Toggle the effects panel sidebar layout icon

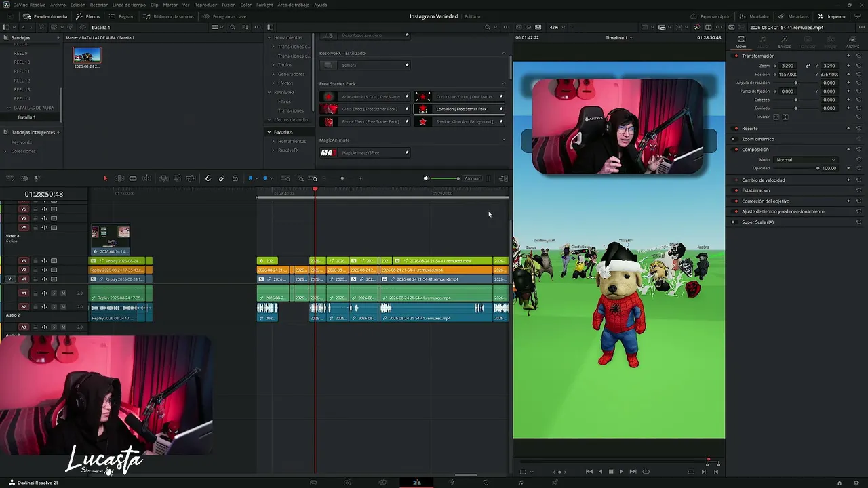coord(269,27)
